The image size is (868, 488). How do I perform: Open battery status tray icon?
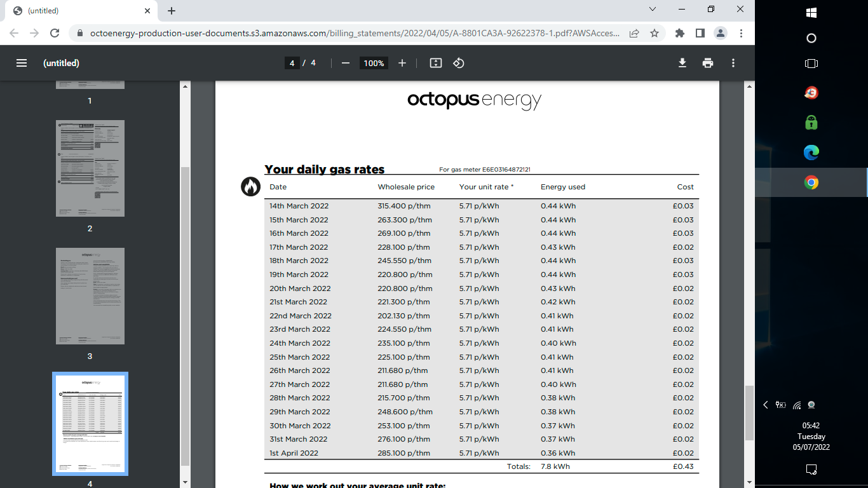point(781,405)
